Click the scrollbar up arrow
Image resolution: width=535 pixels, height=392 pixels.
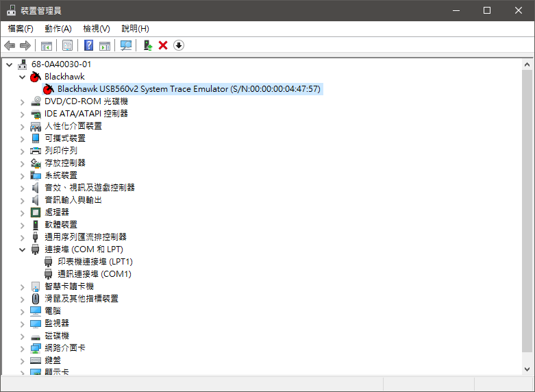pyautogui.click(x=527, y=64)
